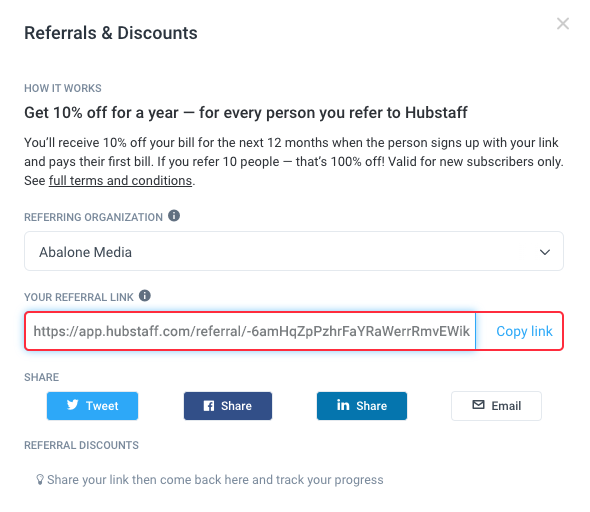Select the Abalone Media text in the combo box
The image size is (590, 512).
click(x=85, y=252)
